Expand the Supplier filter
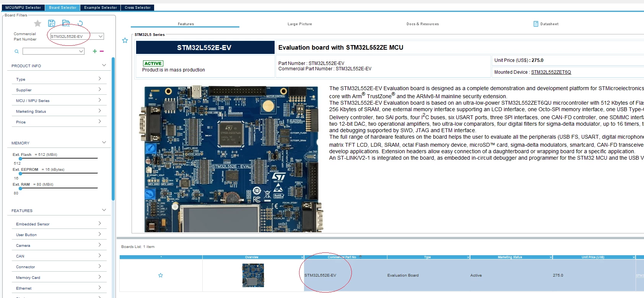Viewport: 644px width, 298px height. pyautogui.click(x=100, y=89)
